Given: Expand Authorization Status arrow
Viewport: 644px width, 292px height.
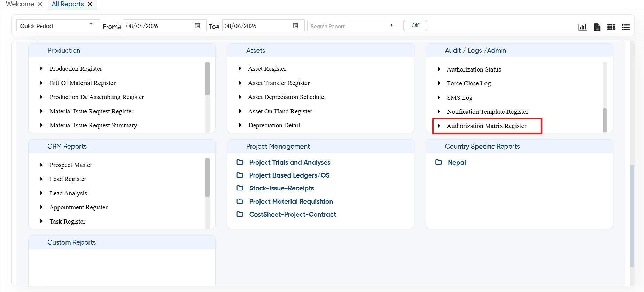Looking at the screenshot, I should click(x=439, y=69).
